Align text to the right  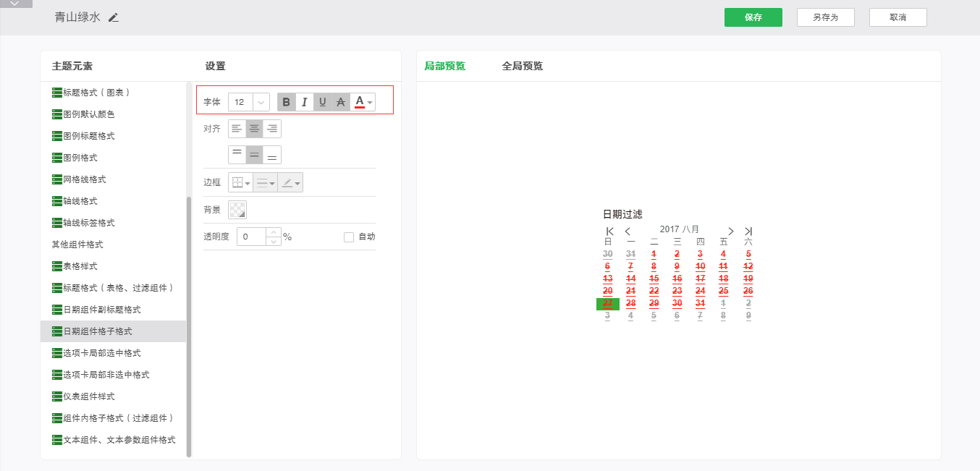(272, 129)
